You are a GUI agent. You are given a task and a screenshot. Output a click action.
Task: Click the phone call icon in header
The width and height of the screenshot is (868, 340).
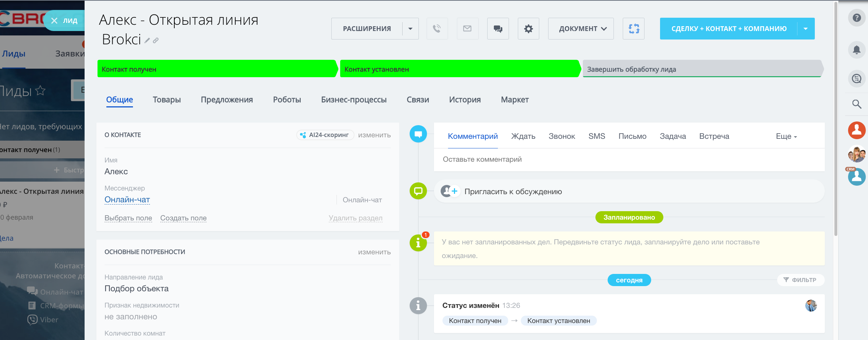coord(437,29)
